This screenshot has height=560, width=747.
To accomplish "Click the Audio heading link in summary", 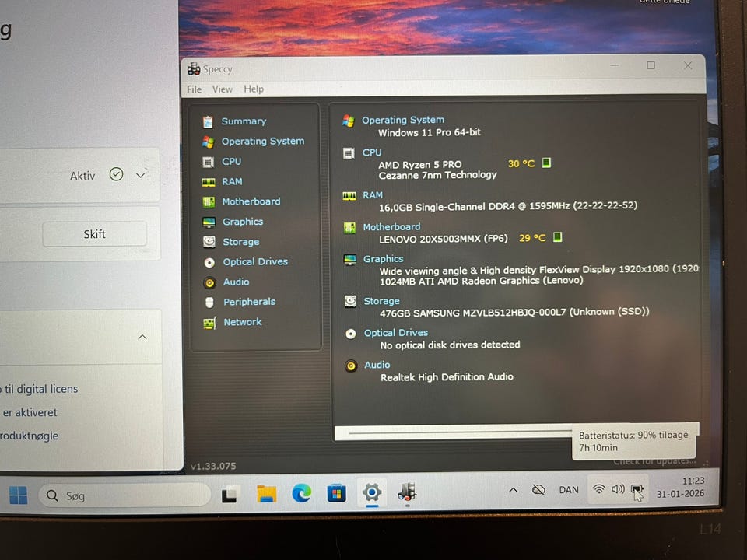I will [377, 365].
